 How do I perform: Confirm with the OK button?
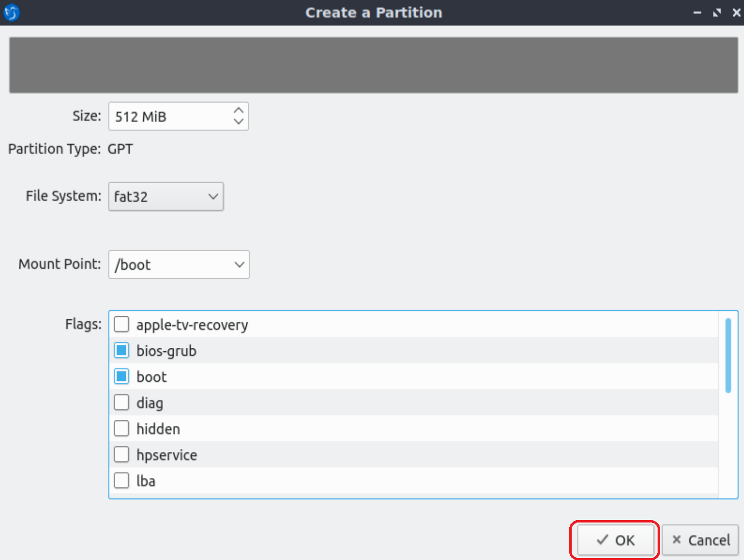tap(616, 540)
